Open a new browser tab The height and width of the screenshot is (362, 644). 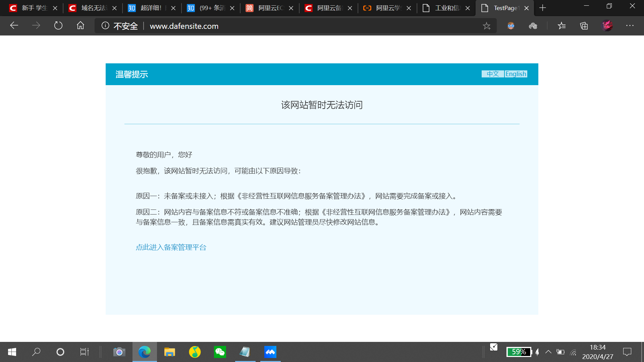(543, 8)
